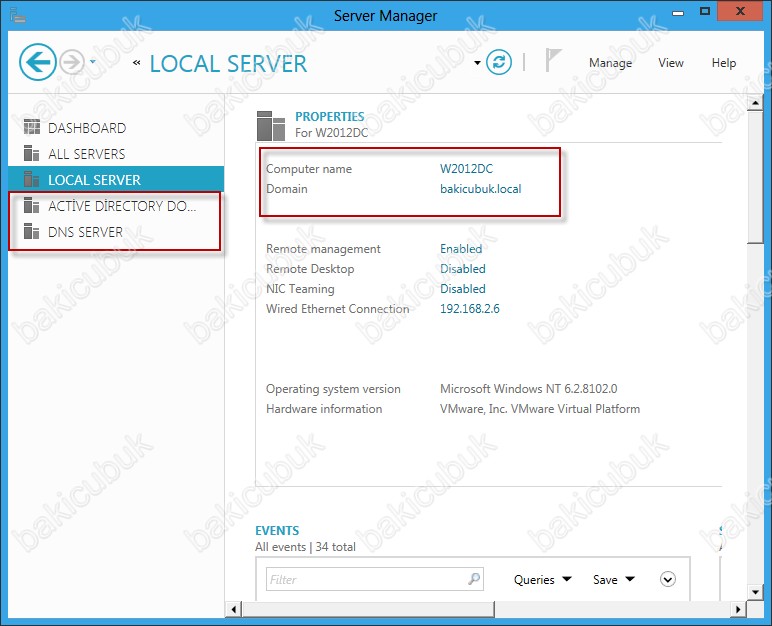Minimize the Server Manager window
772x626 pixels.
point(678,12)
